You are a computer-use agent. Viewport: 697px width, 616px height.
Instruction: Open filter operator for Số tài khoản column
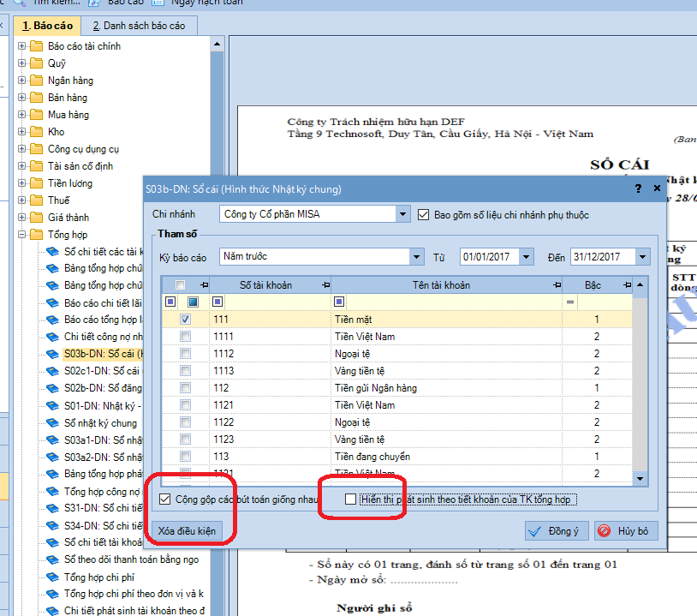217,302
